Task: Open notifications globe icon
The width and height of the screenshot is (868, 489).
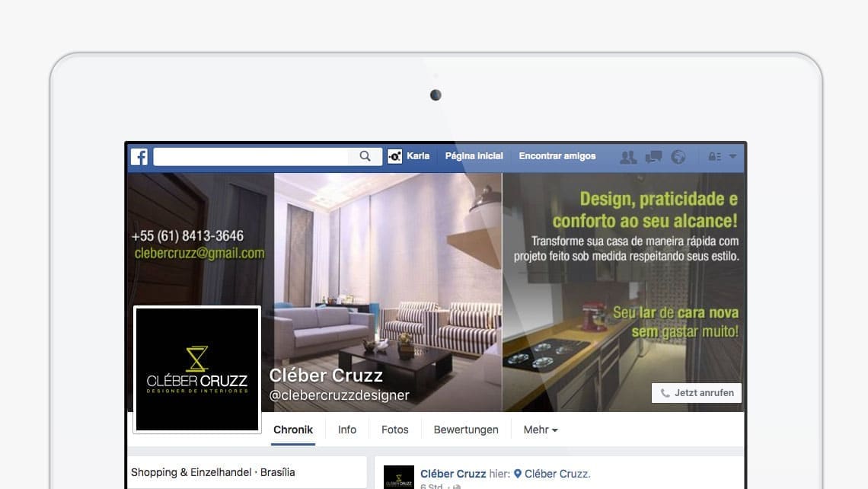Action: click(x=678, y=157)
